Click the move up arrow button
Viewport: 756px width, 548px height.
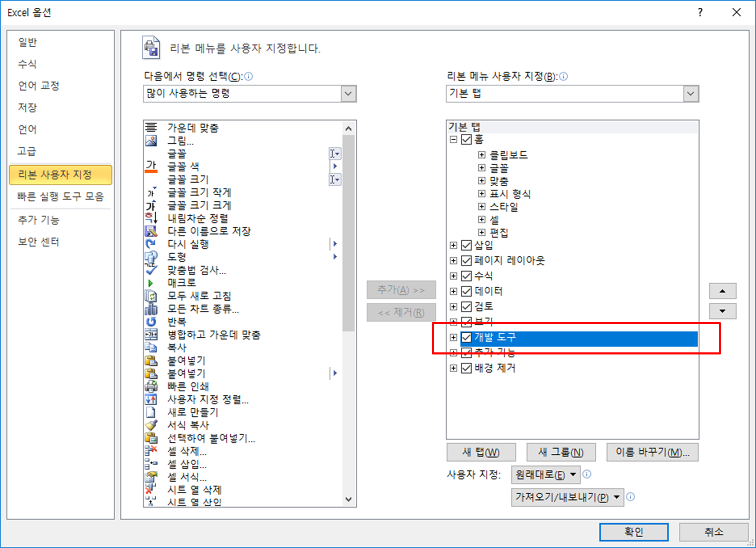pos(722,291)
